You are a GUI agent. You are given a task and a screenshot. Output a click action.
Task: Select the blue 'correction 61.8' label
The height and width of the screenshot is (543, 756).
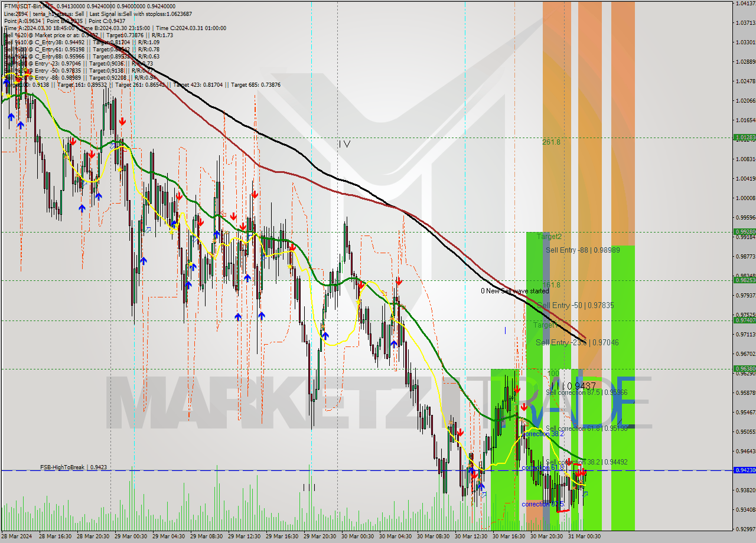542,467
